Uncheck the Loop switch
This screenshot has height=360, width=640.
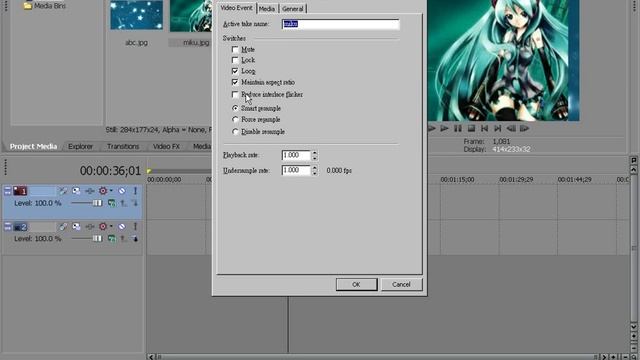pos(235,71)
